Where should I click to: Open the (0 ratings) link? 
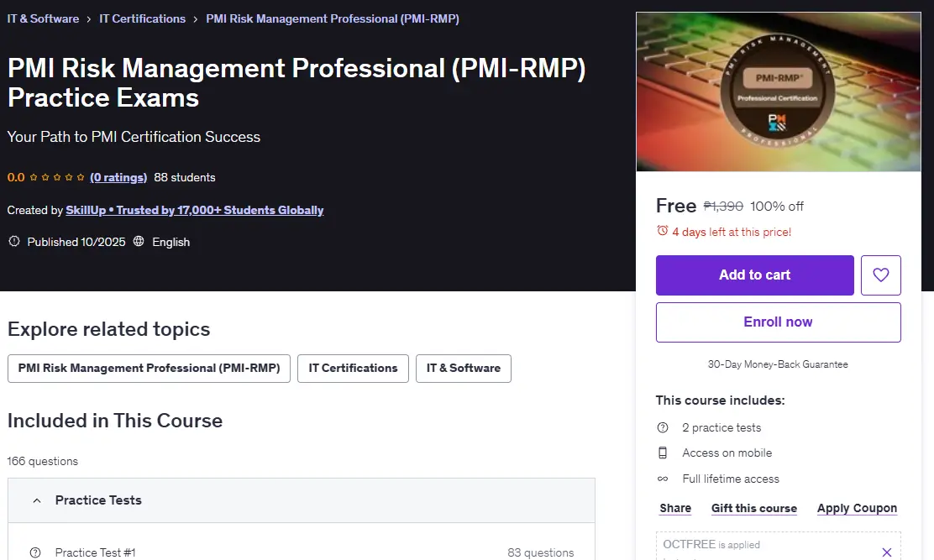pyautogui.click(x=118, y=177)
